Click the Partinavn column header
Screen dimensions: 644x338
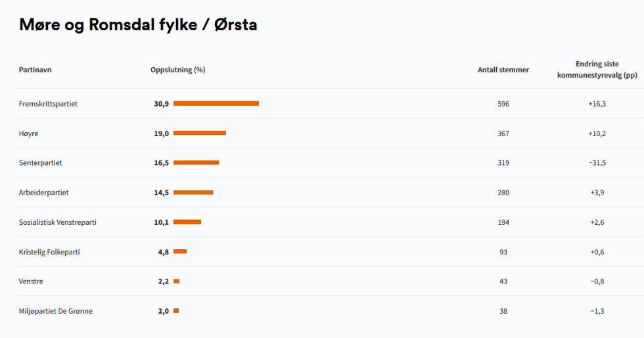[35, 70]
